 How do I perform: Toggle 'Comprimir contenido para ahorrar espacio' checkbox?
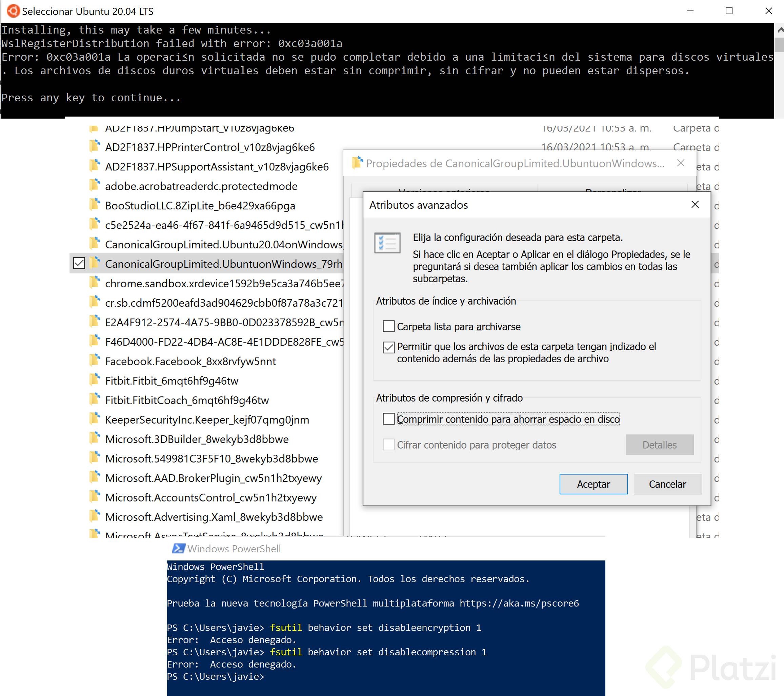388,419
